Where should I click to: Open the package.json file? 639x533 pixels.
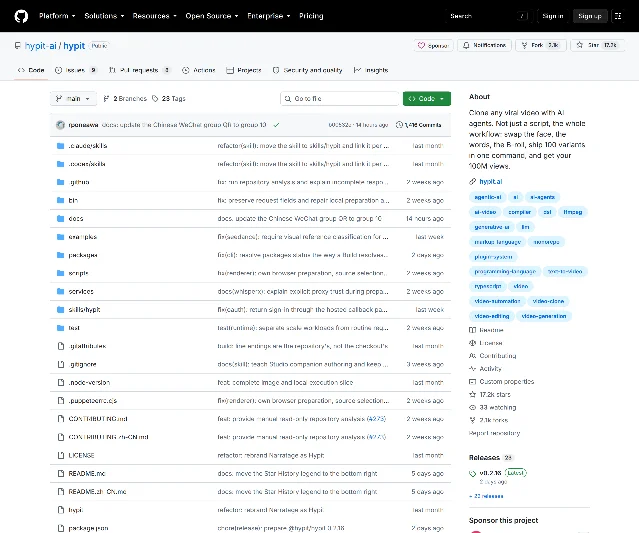pyautogui.click(x=88, y=528)
